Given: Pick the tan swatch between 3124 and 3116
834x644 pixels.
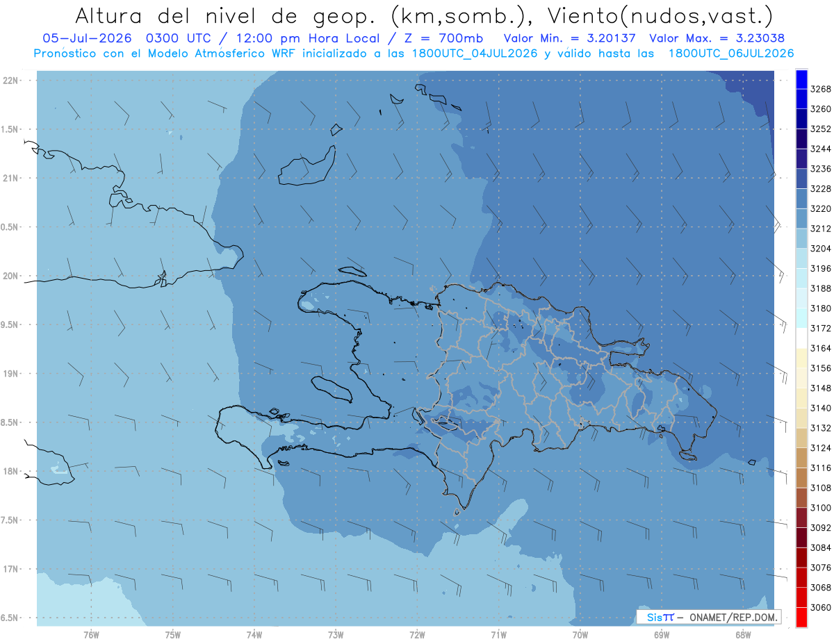Looking at the screenshot, I should click(801, 458).
